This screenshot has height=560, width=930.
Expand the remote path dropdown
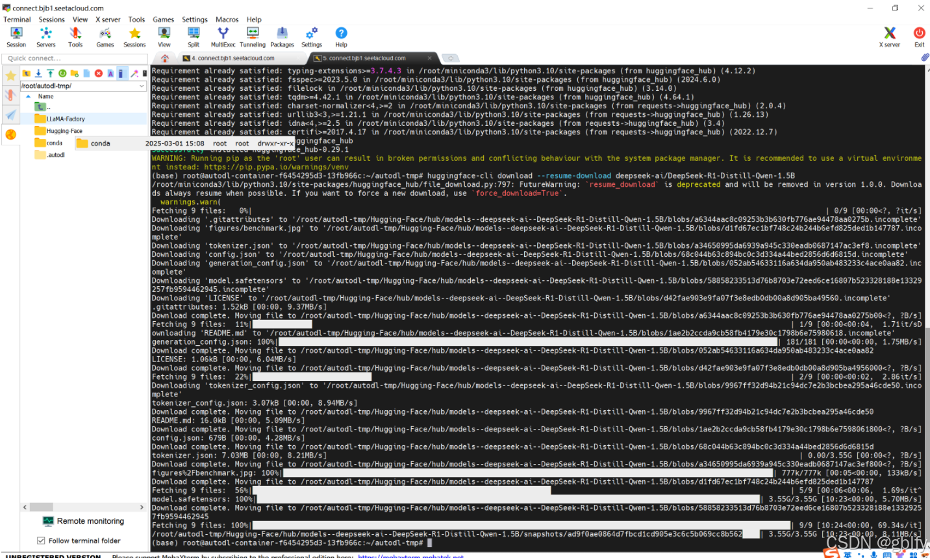pos(142,86)
